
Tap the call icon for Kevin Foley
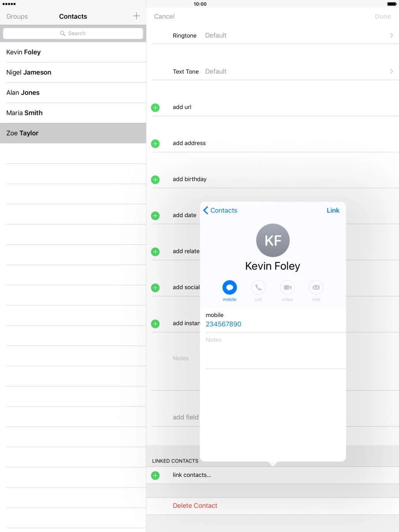[x=258, y=288]
